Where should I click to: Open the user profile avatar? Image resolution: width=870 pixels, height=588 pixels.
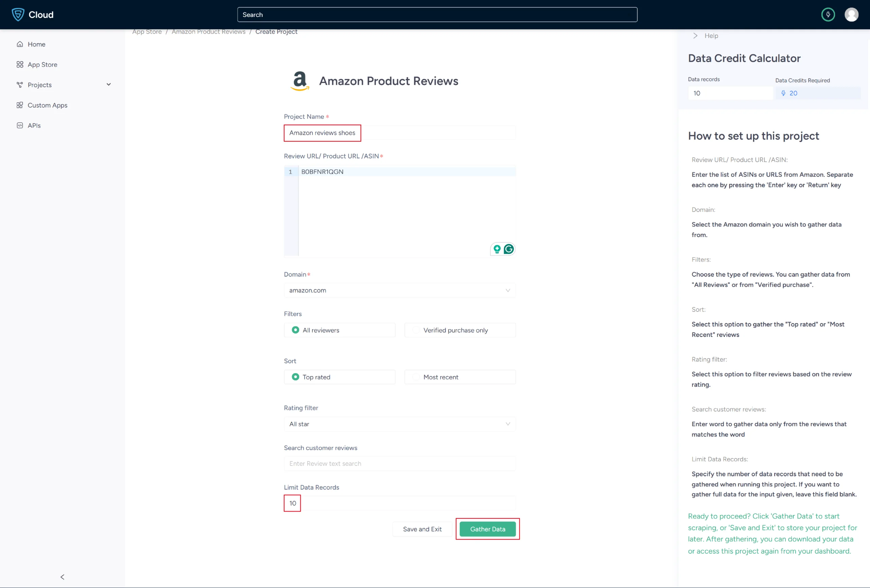[851, 15]
